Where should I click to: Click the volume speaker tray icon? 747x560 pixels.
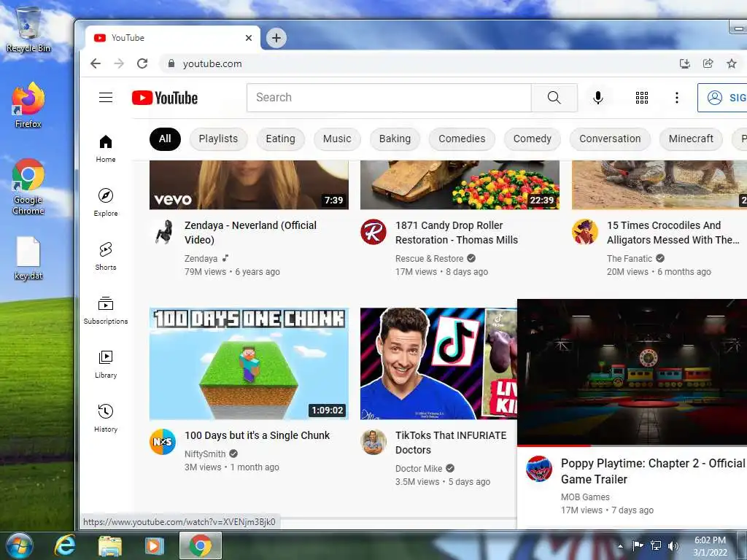pos(673,545)
